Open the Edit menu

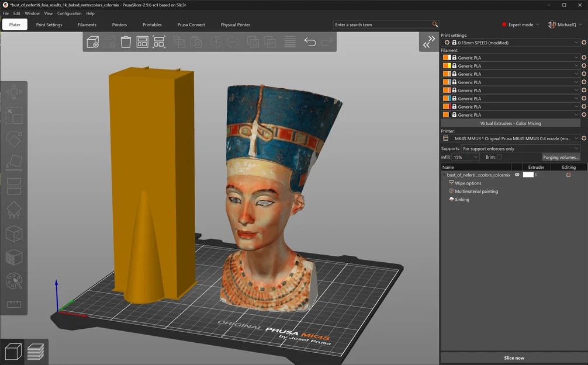(x=17, y=13)
